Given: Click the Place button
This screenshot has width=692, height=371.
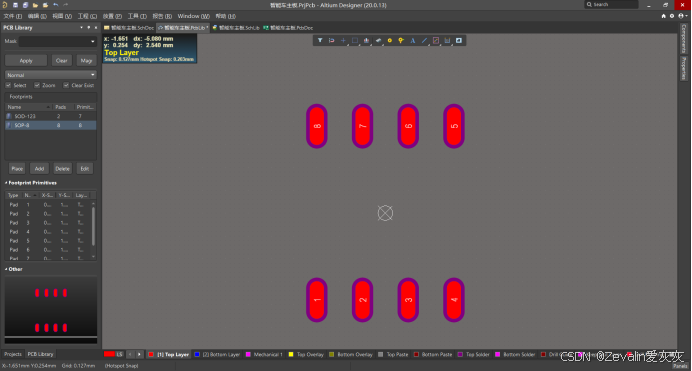Looking at the screenshot, I should tap(17, 169).
